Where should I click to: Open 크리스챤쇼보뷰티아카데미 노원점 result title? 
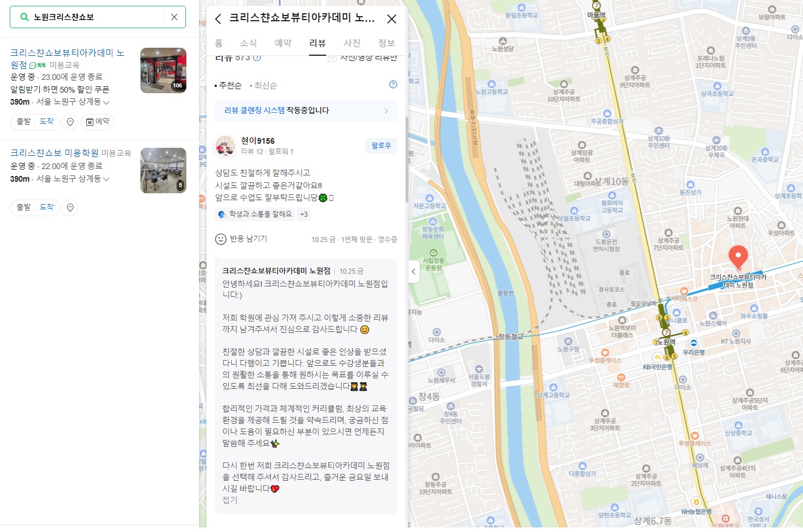pos(67,59)
